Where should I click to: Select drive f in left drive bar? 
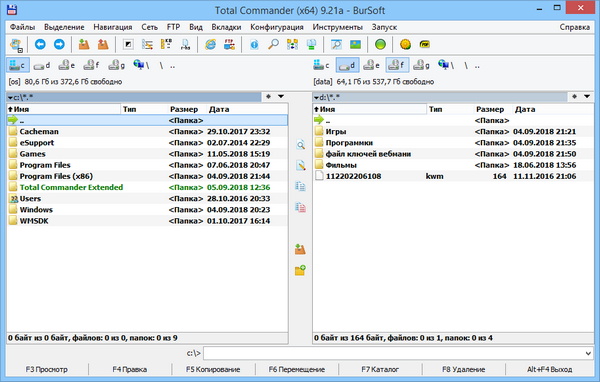coord(91,65)
